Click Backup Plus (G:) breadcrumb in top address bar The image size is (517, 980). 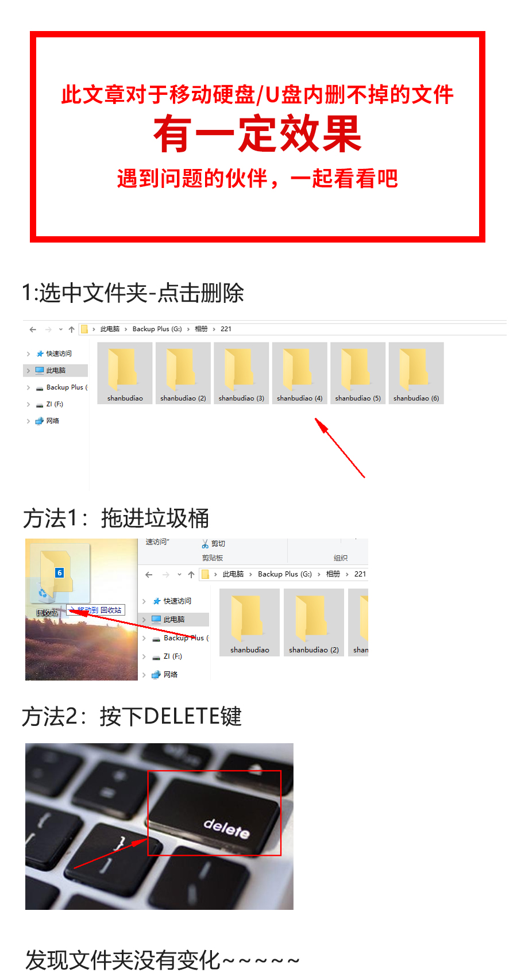coord(157,329)
